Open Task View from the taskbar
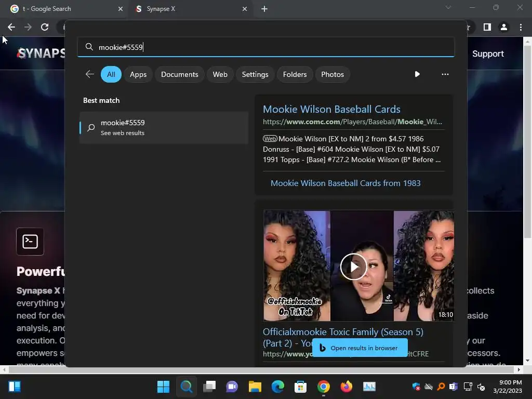 209,387
